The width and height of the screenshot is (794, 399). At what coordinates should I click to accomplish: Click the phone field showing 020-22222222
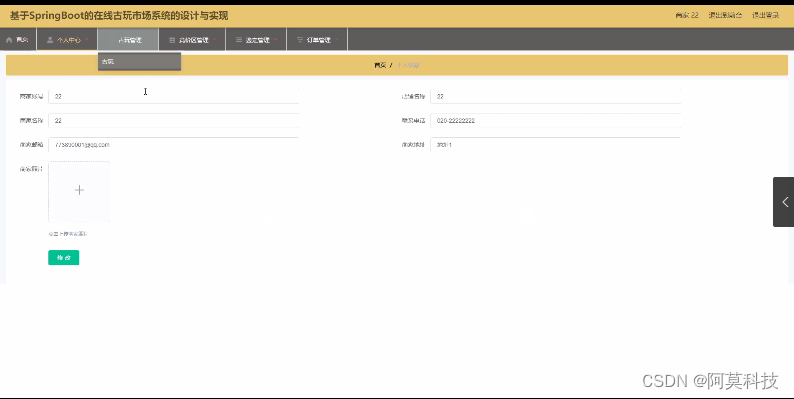[555, 121]
